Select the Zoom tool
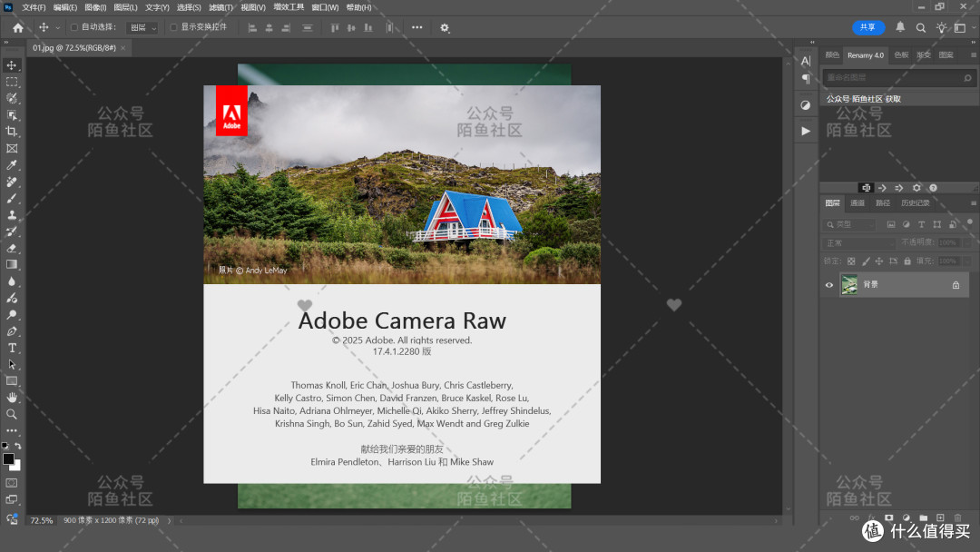Image resolution: width=980 pixels, height=552 pixels. point(11,414)
